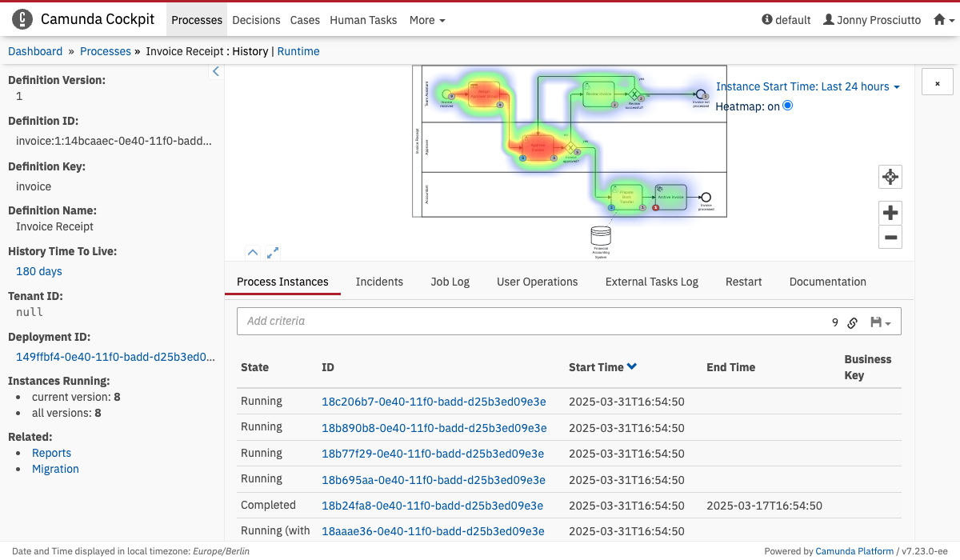Open the Instance Start Time dropdown
This screenshot has width=960, height=560.
coord(807,86)
